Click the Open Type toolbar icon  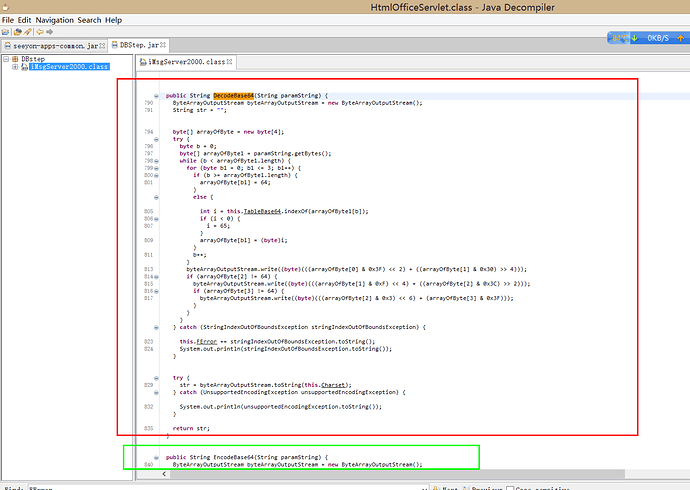coord(16,32)
